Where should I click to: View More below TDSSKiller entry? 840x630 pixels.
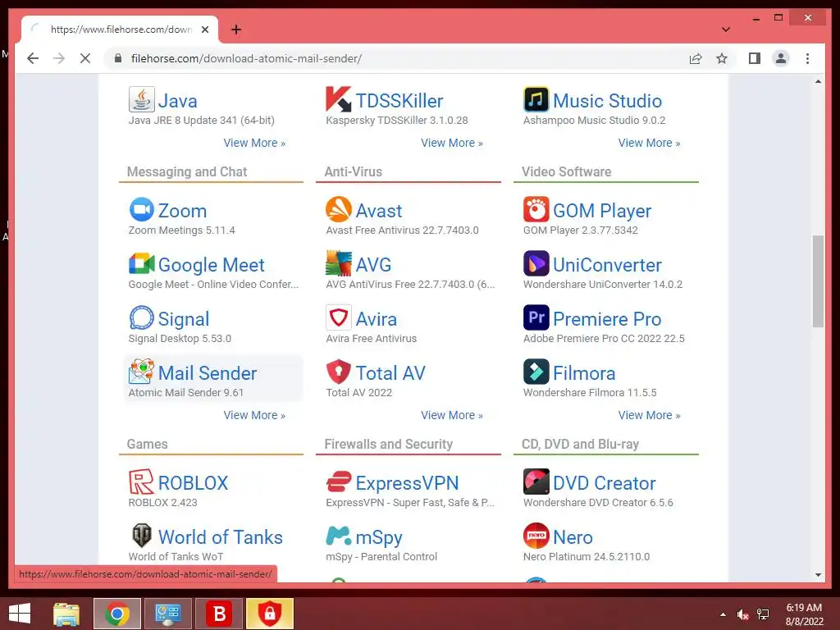point(452,143)
